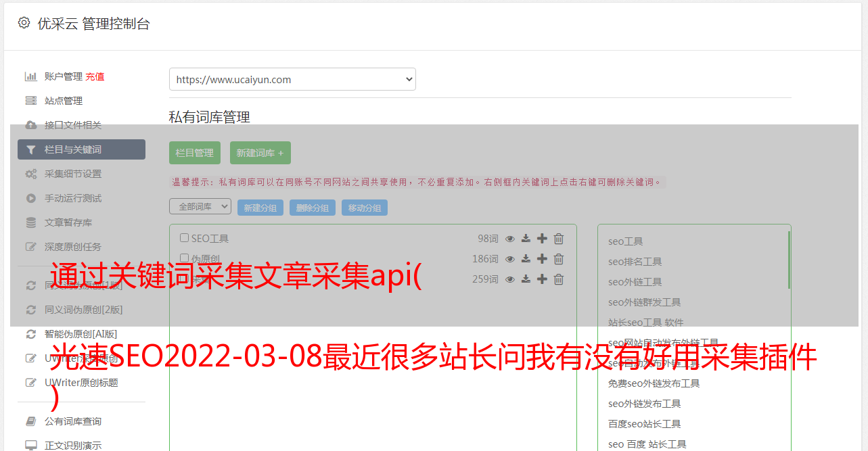Click the trash icon in the 259词 row
The width and height of the screenshot is (868, 451).
coord(559,279)
